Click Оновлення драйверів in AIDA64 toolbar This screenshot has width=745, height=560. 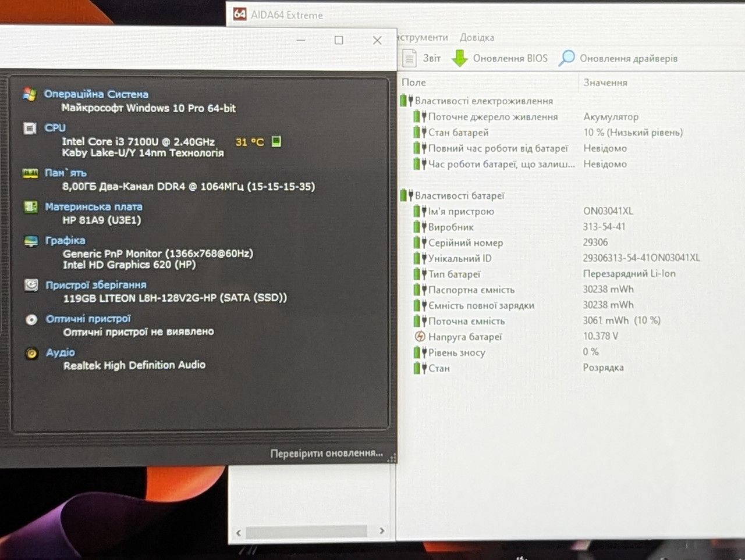(618, 58)
